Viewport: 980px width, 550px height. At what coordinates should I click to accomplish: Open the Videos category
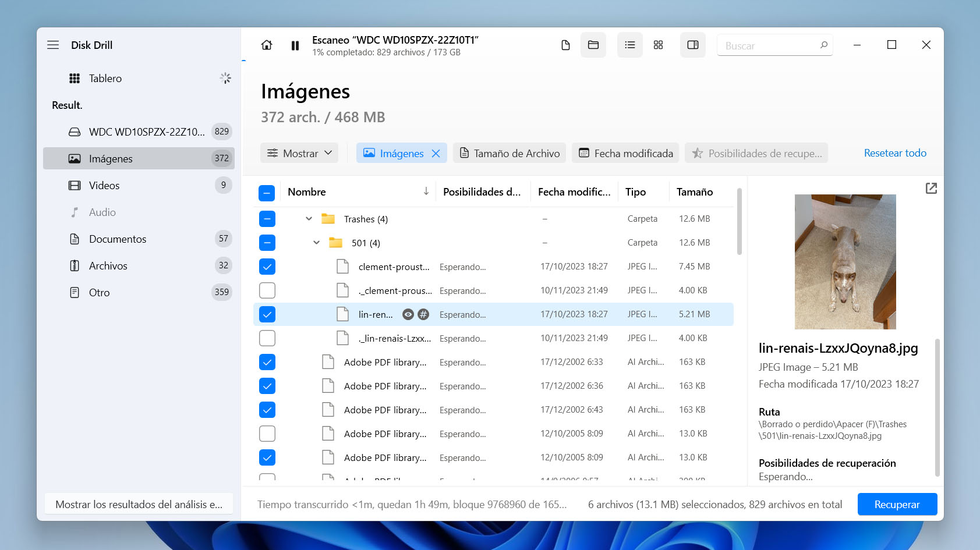(139, 185)
